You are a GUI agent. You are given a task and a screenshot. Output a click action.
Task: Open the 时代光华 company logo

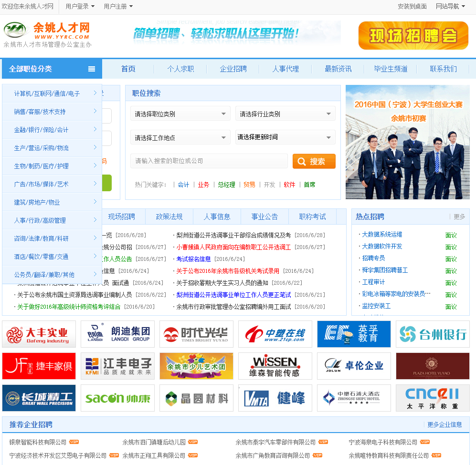[x=196, y=334]
